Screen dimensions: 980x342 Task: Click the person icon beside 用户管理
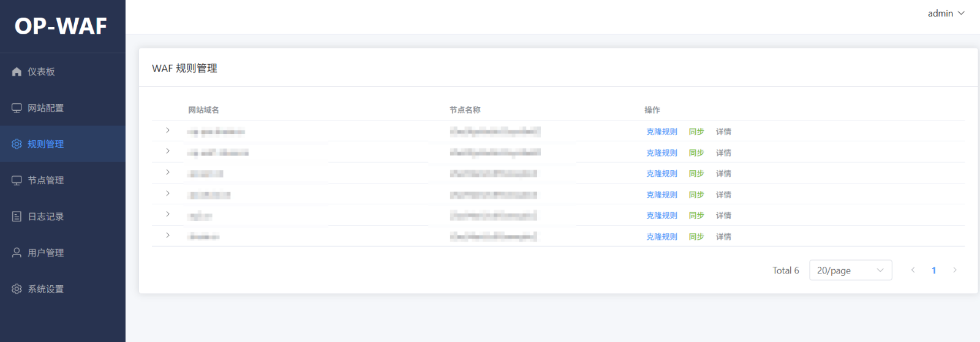click(x=17, y=253)
